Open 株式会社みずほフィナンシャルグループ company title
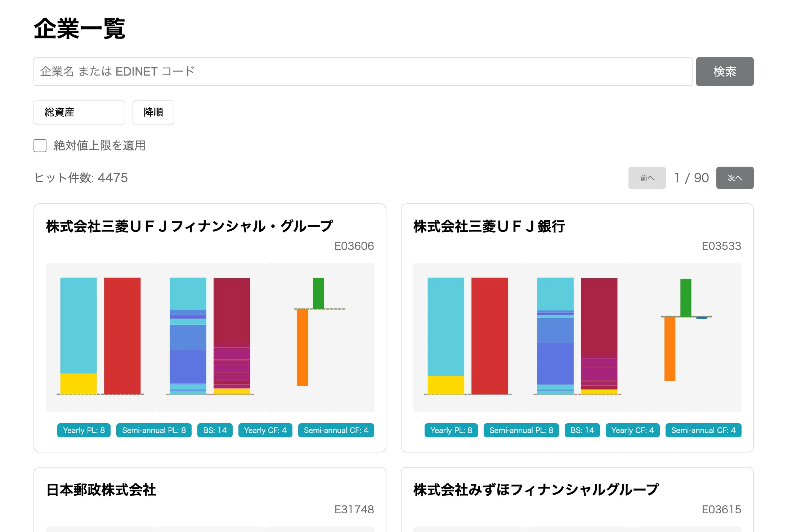 click(x=536, y=490)
